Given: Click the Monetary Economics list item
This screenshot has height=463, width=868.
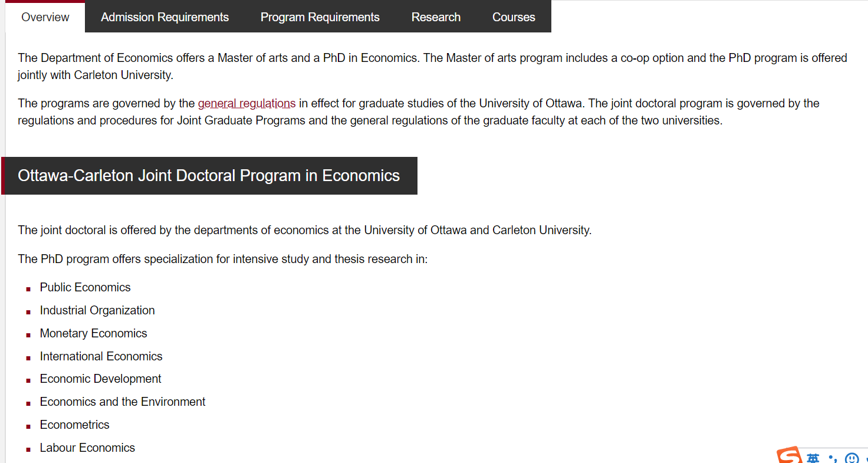Looking at the screenshot, I should pyautogui.click(x=93, y=333).
